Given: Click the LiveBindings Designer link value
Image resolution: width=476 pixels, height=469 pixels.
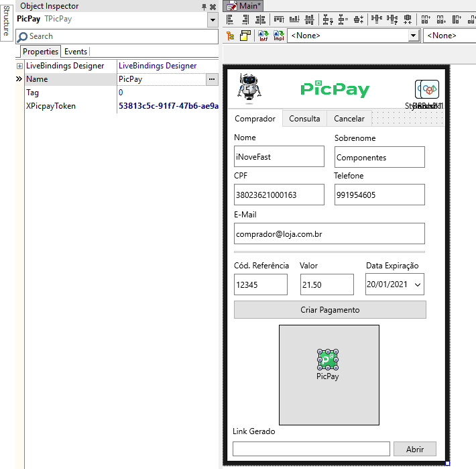Looking at the screenshot, I should click(x=158, y=66).
